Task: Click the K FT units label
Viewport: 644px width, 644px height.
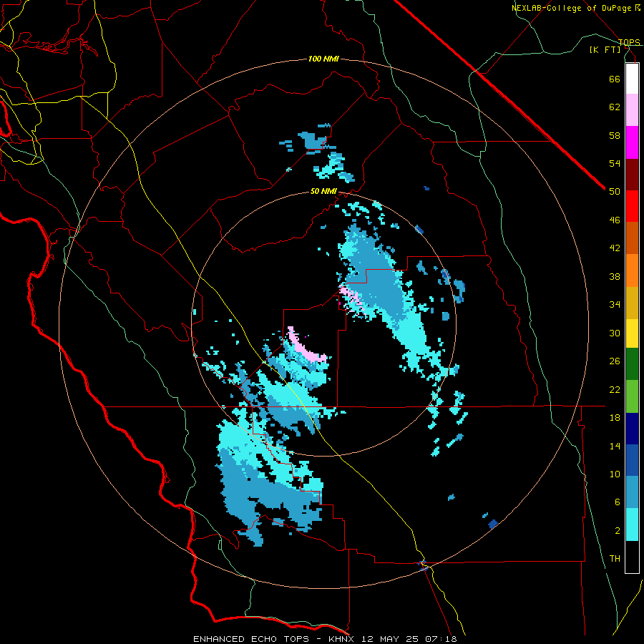Action: pyautogui.click(x=605, y=49)
